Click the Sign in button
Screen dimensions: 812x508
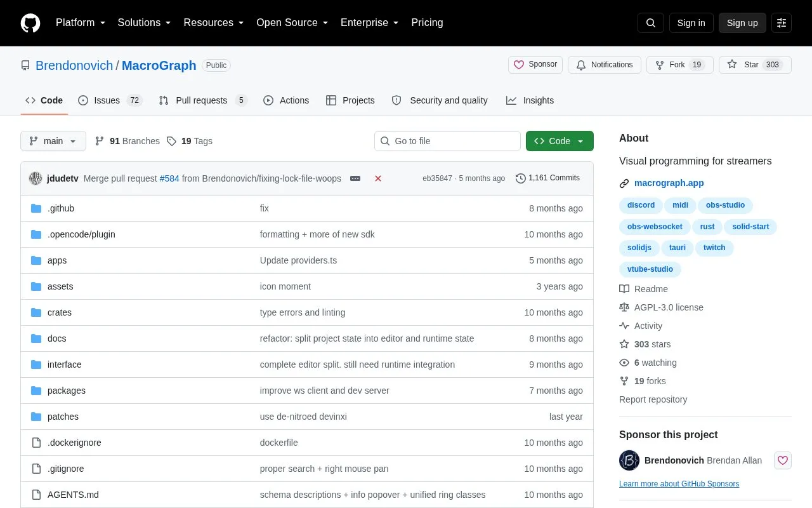point(691,23)
